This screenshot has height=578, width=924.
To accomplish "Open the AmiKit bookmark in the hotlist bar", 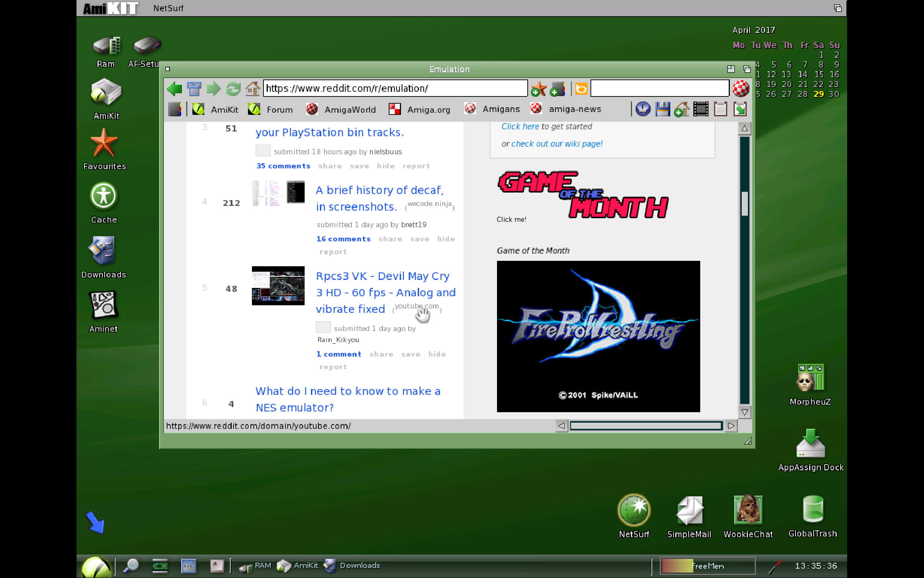I will click(215, 110).
